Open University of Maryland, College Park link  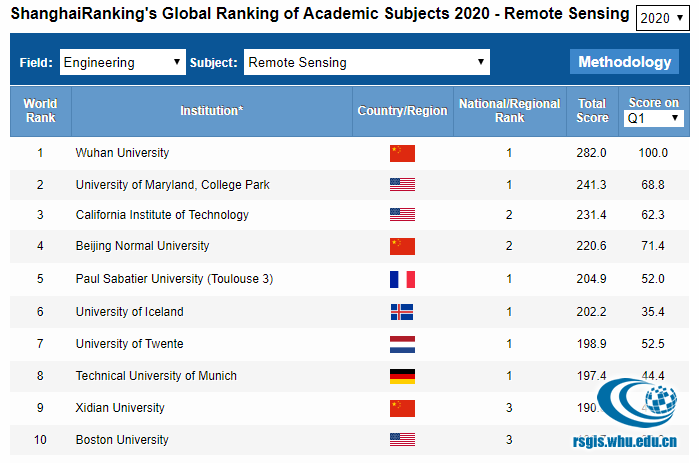point(173,184)
